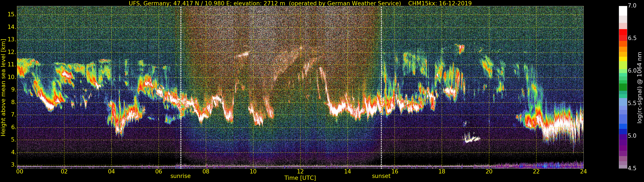The width and height of the screenshot is (644, 182).
Task: Click the 'log(rc-signal) @ 1064 nm' colorbar label
Action: (x=639, y=87)
